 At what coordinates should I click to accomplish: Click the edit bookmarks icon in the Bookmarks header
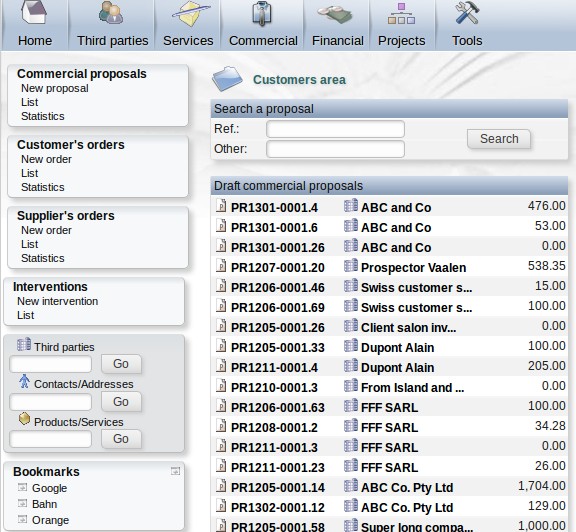176,471
